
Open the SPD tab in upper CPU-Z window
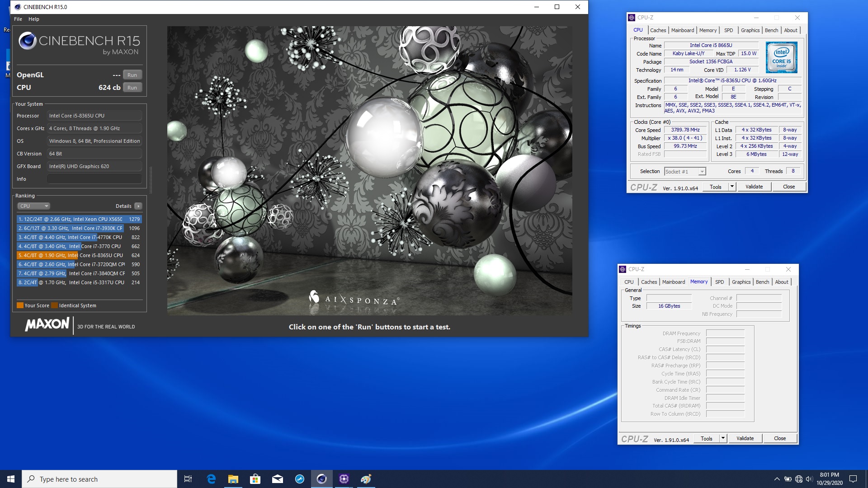[728, 30]
